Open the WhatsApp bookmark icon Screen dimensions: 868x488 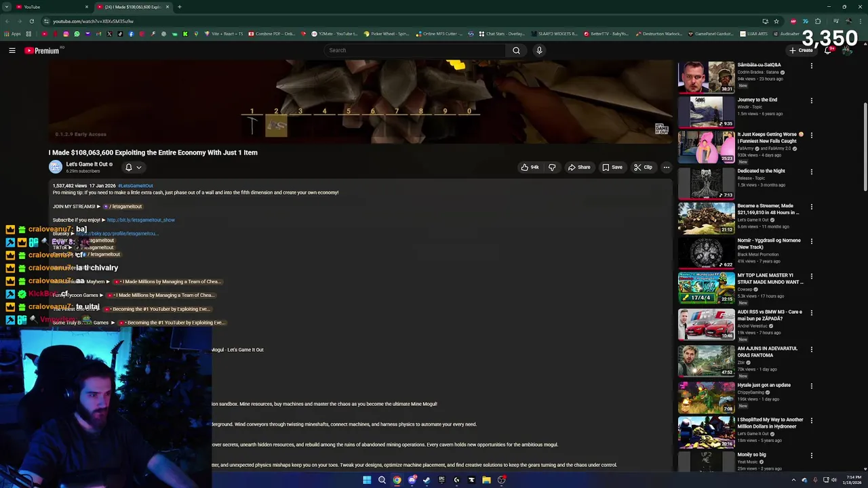(x=77, y=34)
